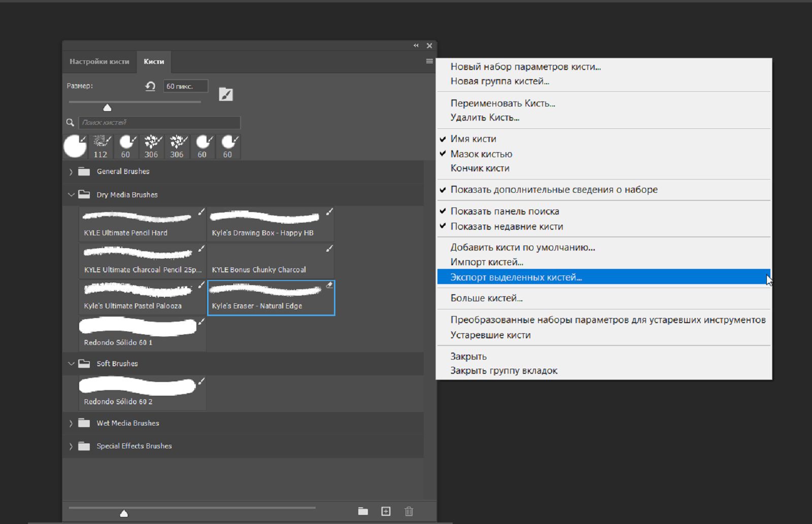
Task: Click the create new group folder icon
Action: [x=363, y=511]
